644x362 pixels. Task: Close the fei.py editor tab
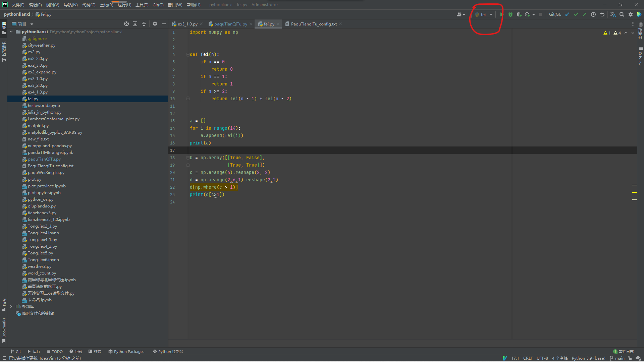tap(278, 24)
